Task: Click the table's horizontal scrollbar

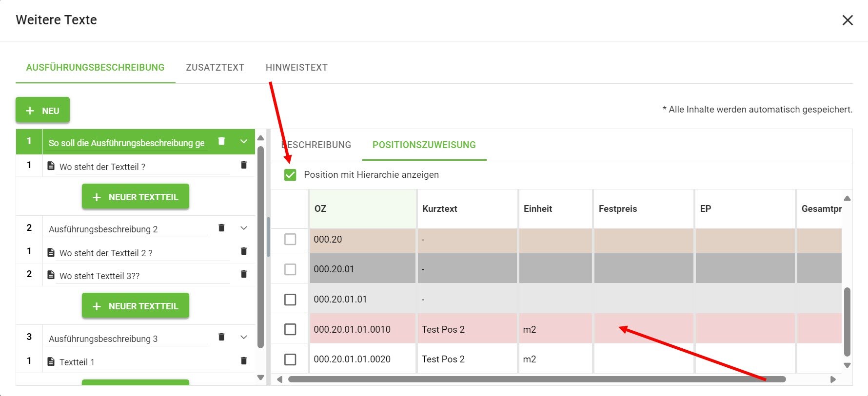Action: (x=536, y=379)
